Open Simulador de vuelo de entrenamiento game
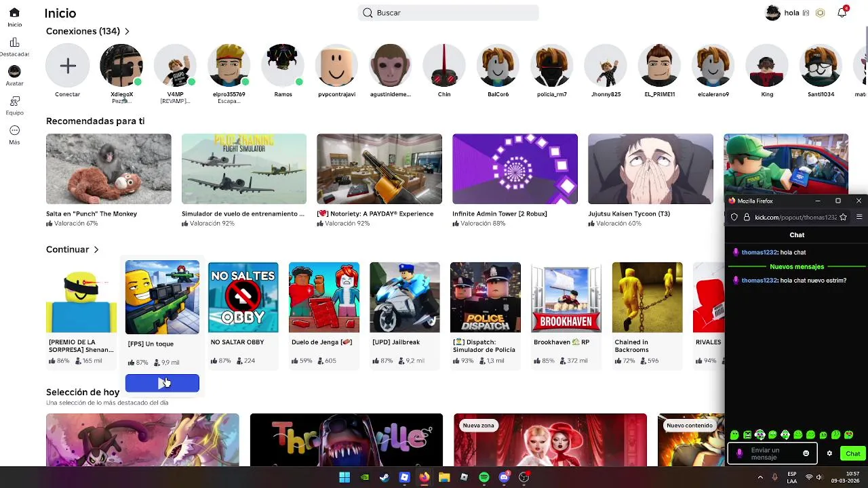This screenshot has height=488, width=868. pos(244,169)
